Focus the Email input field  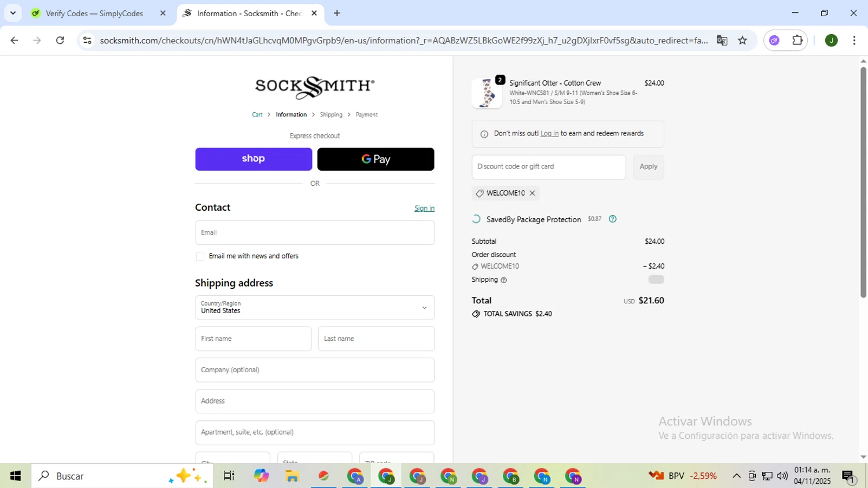point(315,233)
